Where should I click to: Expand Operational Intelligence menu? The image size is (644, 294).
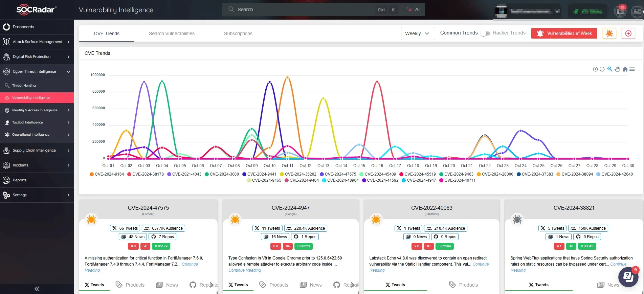(37, 134)
